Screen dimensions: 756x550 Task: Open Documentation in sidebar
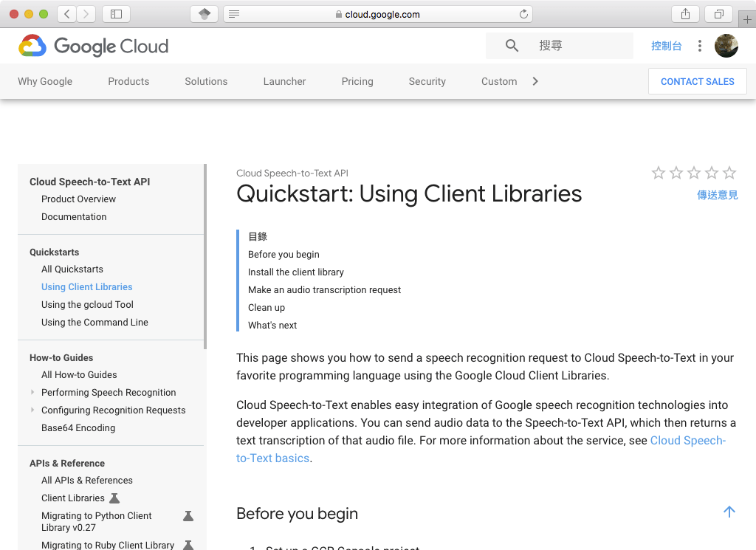(74, 217)
